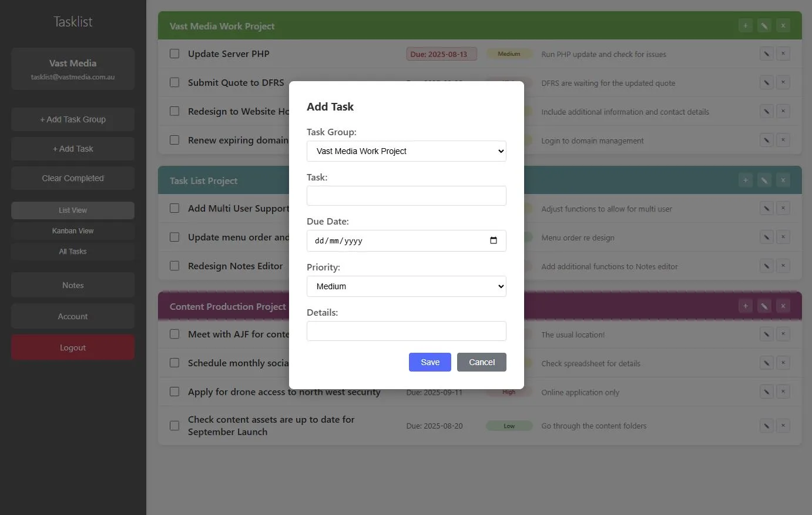Screen dimensions: 812x515
Task: Delete the Check content assets task
Action: click(x=783, y=426)
